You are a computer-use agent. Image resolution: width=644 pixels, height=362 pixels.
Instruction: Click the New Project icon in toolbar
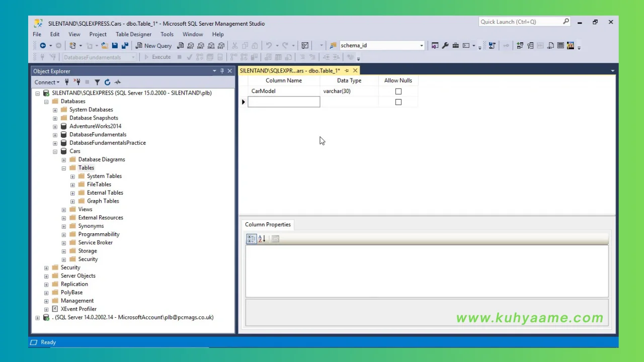click(72, 45)
